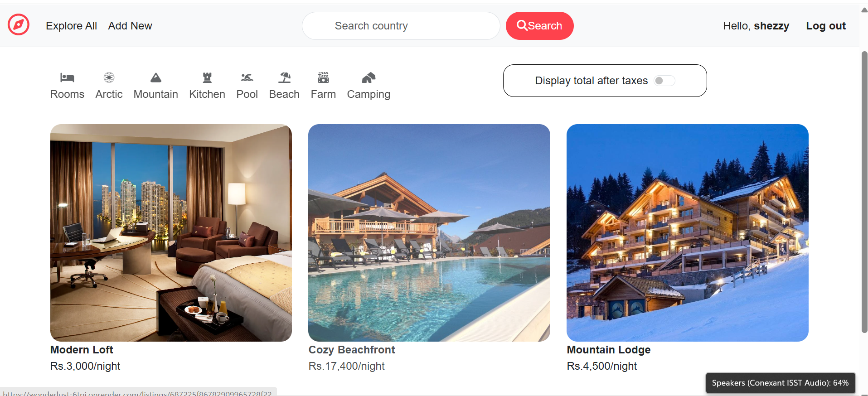Open the Explore All nav link
The height and width of the screenshot is (396, 868).
click(x=71, y=26)
